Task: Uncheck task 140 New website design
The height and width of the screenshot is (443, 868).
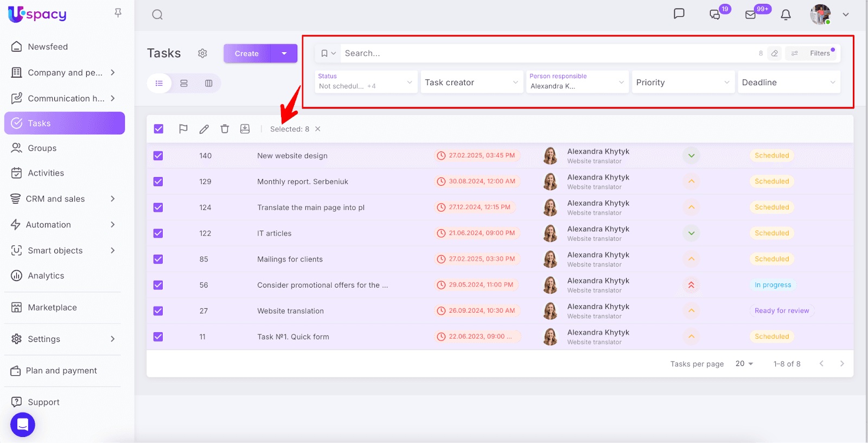Action: pyautogui.click(x=158, y=156)
